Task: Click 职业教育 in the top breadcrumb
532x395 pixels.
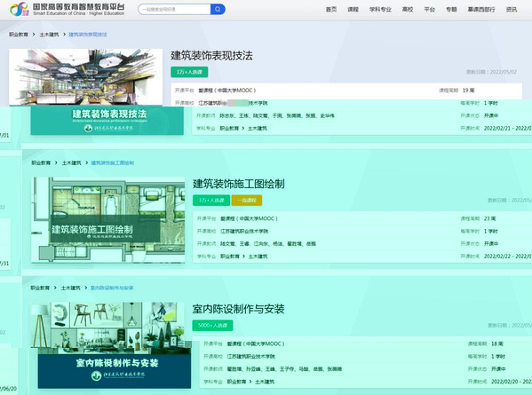Action: 19,35
